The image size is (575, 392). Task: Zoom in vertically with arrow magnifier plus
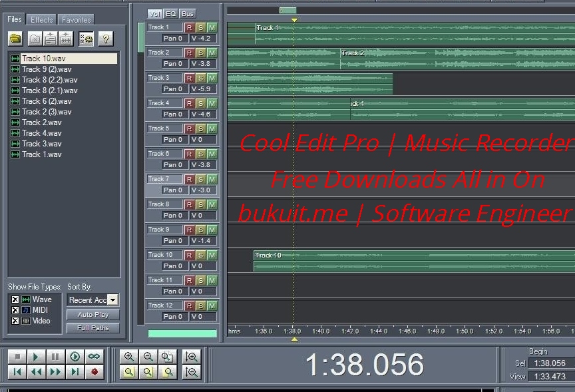point(192,357)
